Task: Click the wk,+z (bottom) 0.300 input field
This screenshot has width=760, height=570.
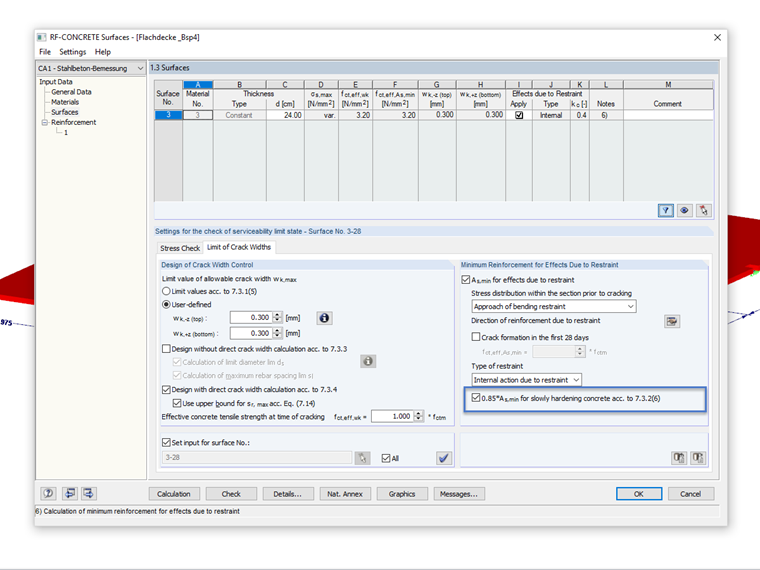Action: pyautogui.click(x=251, y=333)
